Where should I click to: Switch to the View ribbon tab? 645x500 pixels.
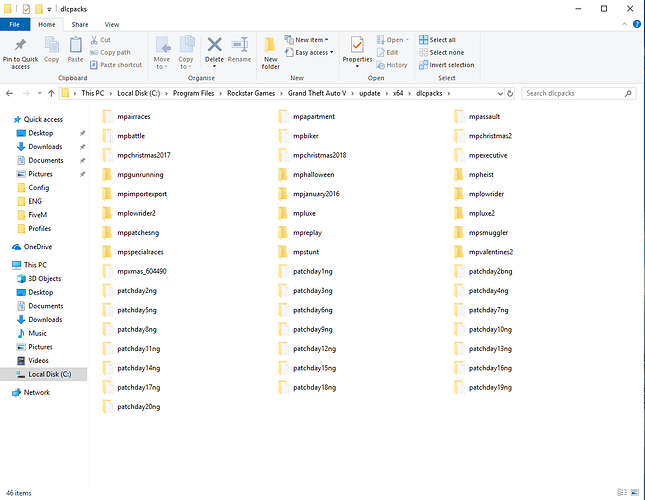(x=111, y=25)
